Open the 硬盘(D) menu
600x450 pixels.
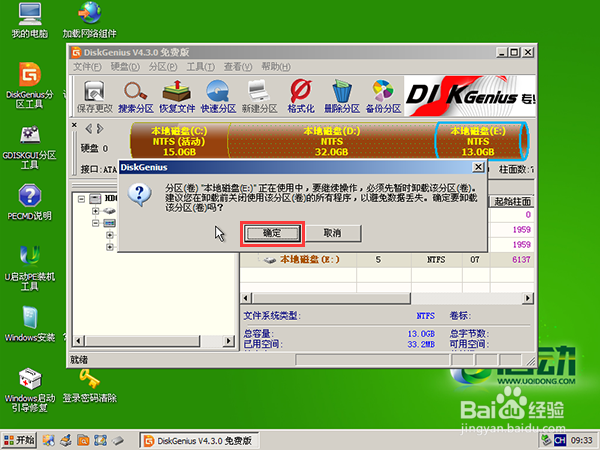pyautogui.click(x=125, y=67)
